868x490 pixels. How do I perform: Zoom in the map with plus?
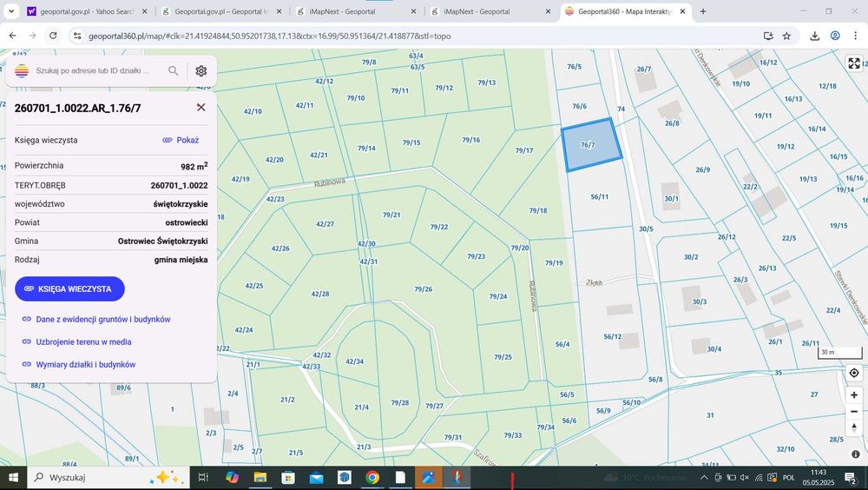pyautogui.click(x=854, y=394)
